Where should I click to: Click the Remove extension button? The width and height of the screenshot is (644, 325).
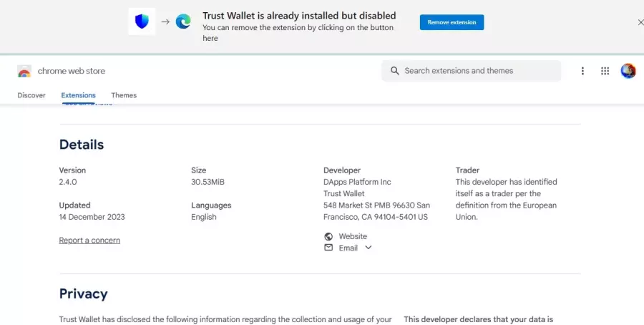coord(452,22)
